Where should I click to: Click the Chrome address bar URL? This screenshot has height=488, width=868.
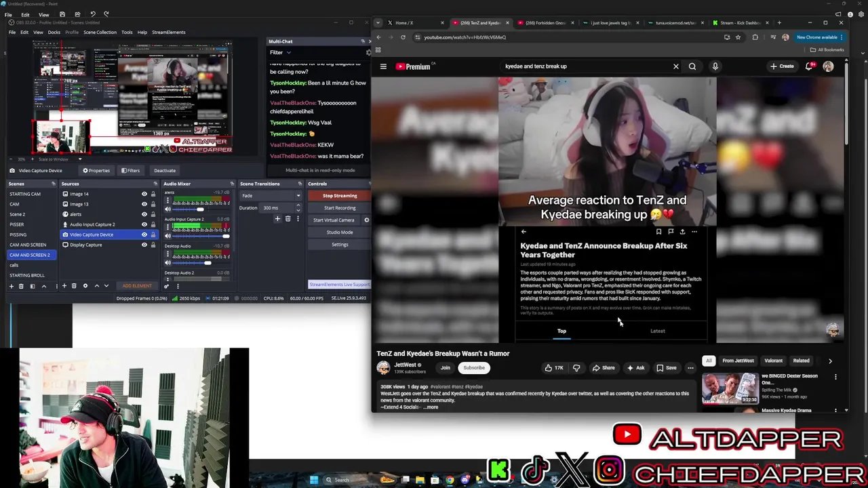click(465, 37)
